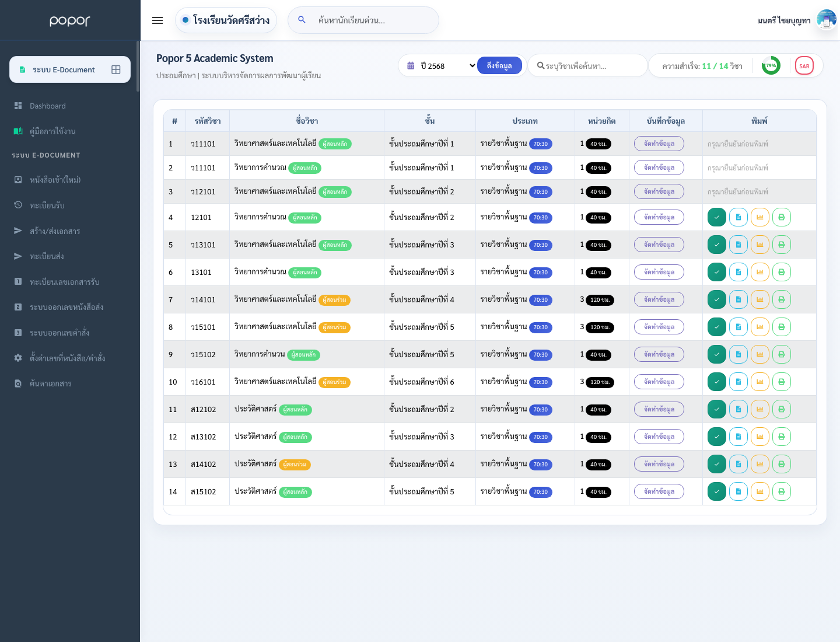Click the red SAR badge icon
The width and height of the screenshot is (840, 642).
click(x=804, y=66)
